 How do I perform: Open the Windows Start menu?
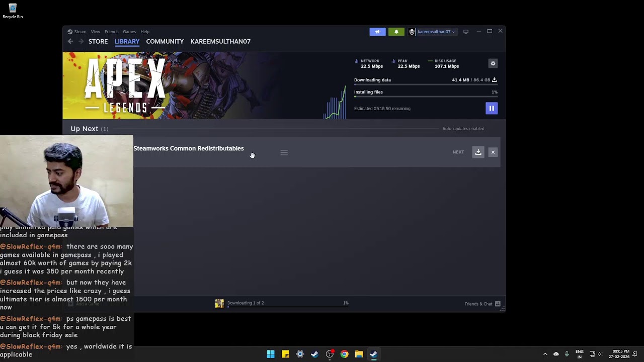(x=271, y=354)
